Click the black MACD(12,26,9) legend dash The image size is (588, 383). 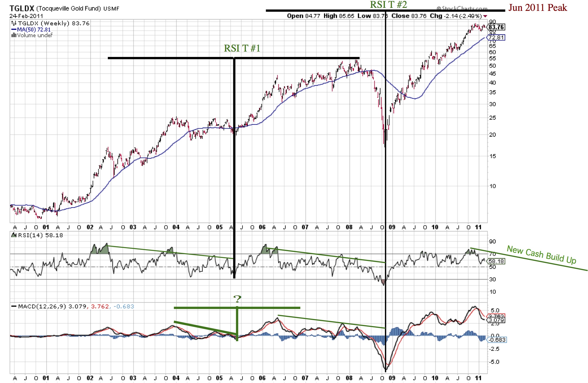tap(14, 307)
